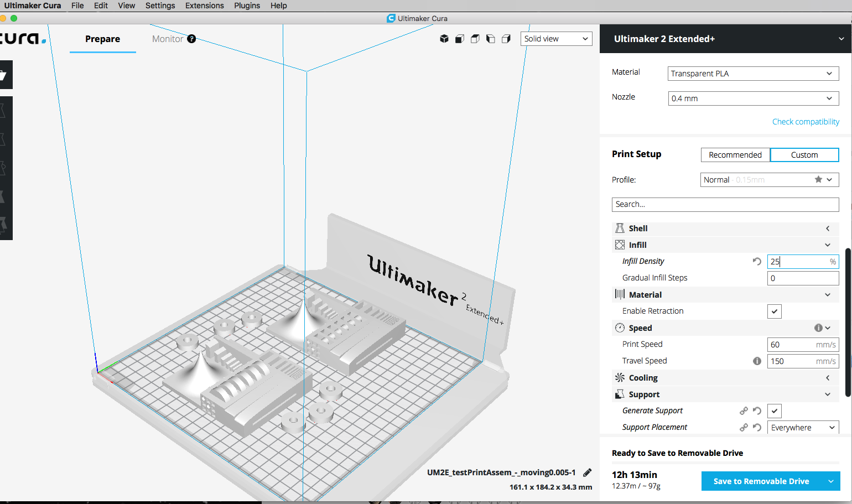The width and height of the screenshot is (852, 504).
Task: Open the Solid view mode dropdown
Action: coord(557,39)
